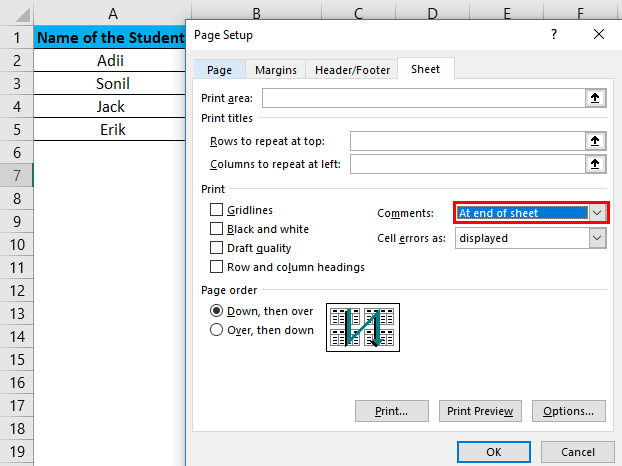622x466 pixels.
Task: Click the Print Preview button
Action: [x=480, y=411]
